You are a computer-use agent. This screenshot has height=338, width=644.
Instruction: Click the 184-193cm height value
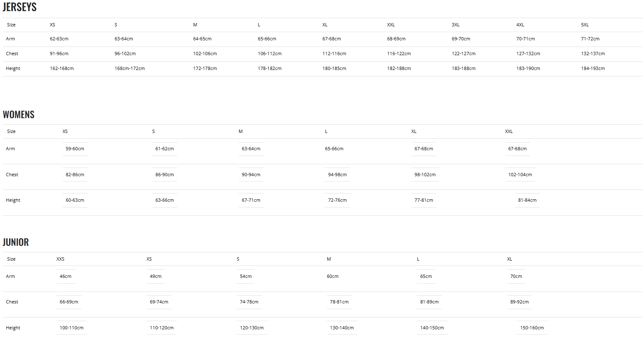[592, 68]
